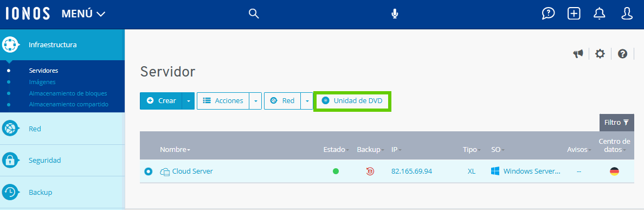Select Infraestructura in sidebar
This screenshot has width=644, height=210.
53,45
